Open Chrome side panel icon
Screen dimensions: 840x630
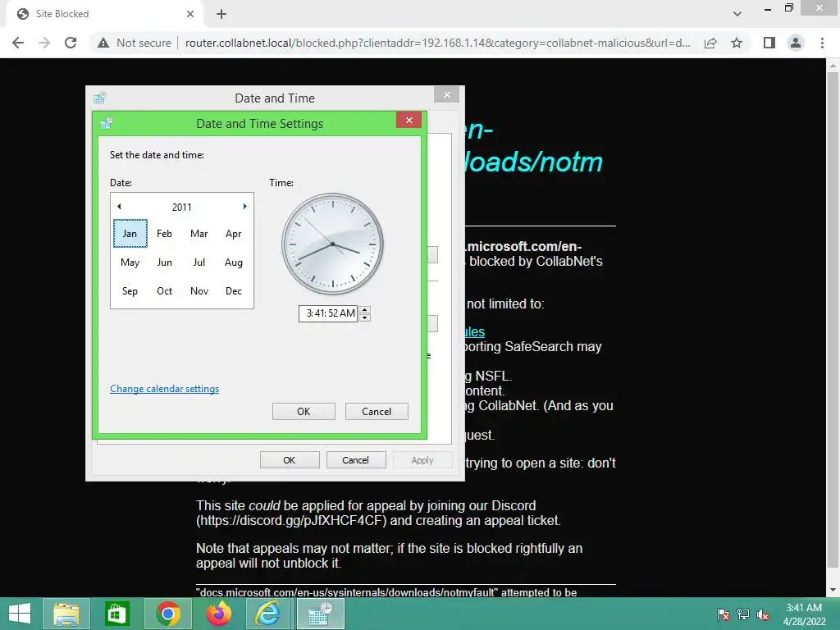pyautogui.click(x=769, y=43)
